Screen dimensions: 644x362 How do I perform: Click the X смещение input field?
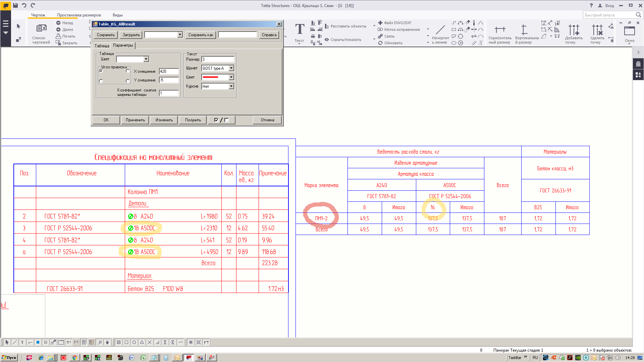(x=169, y=71)
